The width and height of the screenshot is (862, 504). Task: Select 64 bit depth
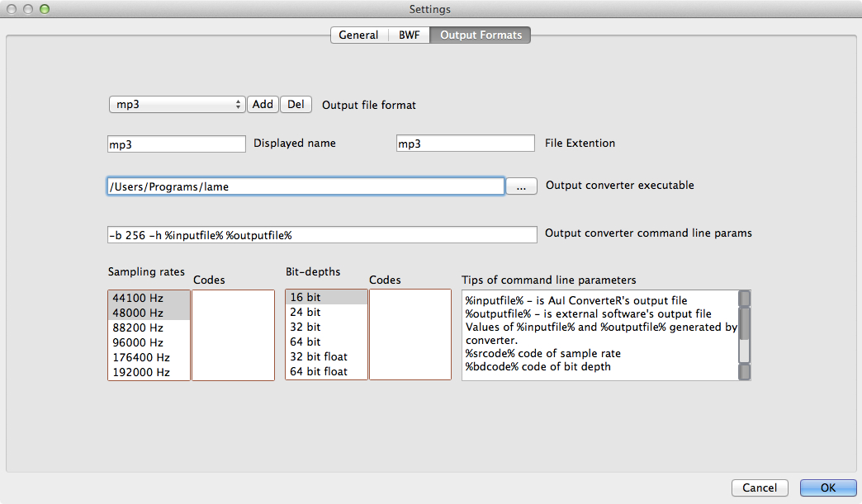coord(326,341)
